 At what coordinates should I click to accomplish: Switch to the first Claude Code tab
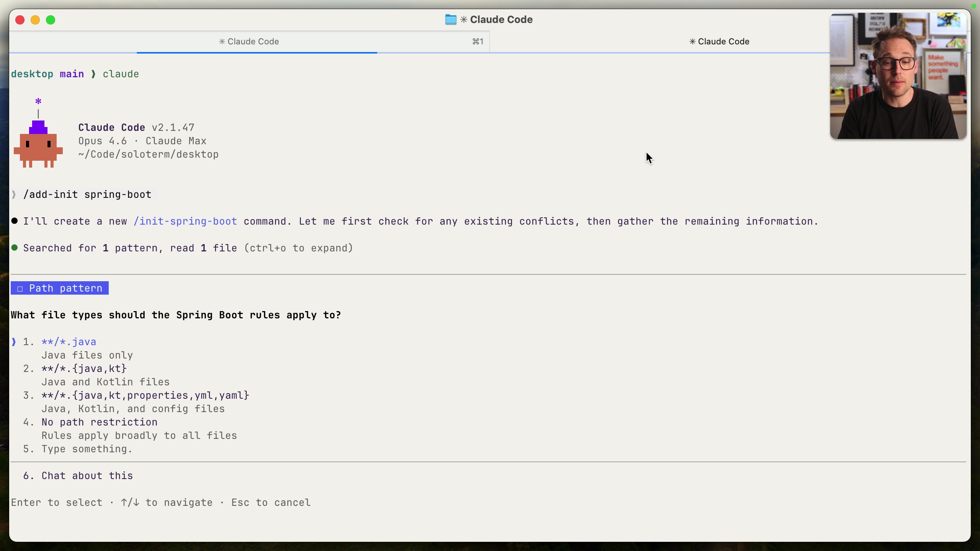coord(249,41)
